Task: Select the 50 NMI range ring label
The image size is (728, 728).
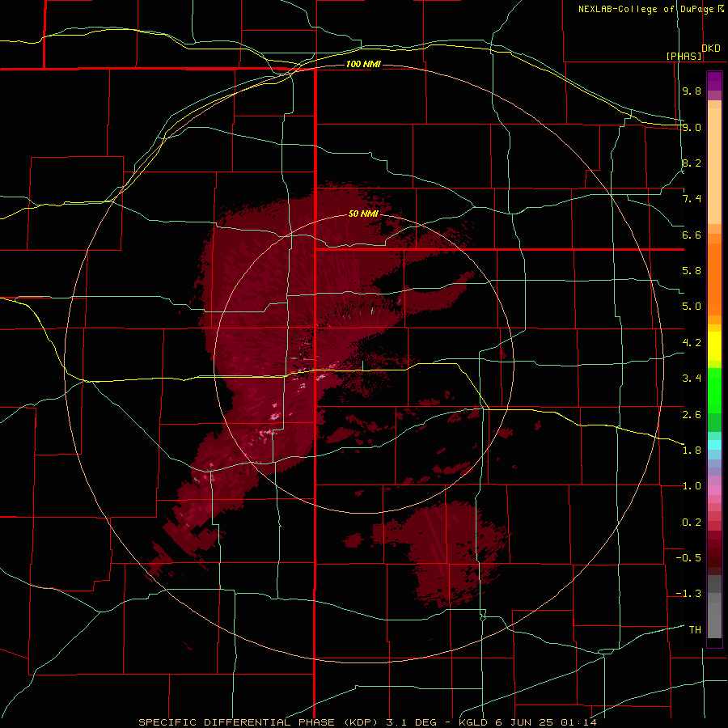Action: pyautogui.click(x=363, y=214)
